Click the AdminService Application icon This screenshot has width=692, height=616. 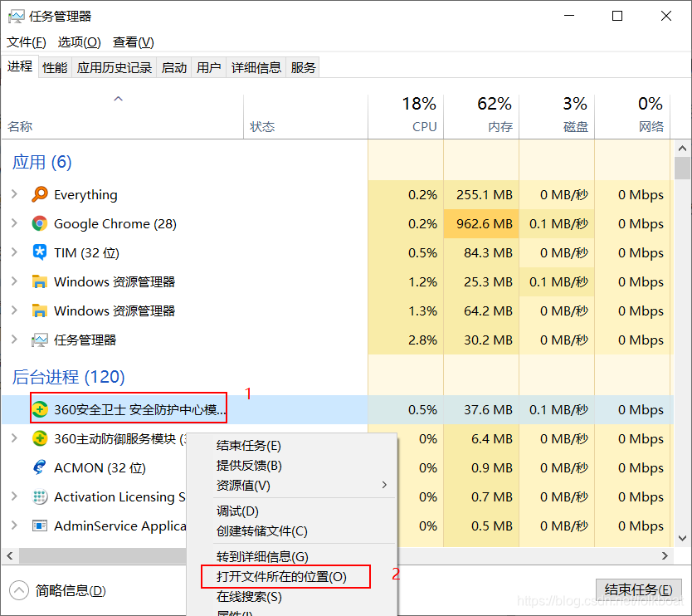[x=40, y=526]
